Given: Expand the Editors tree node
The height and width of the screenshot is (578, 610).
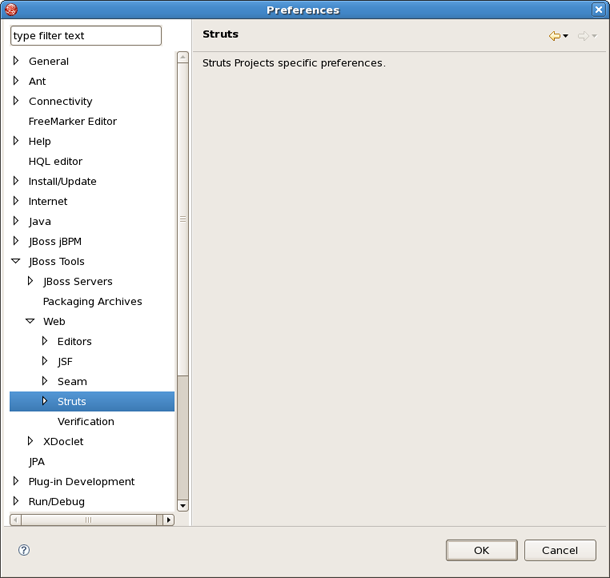Looking at the screenshot, I should [45, 341].
